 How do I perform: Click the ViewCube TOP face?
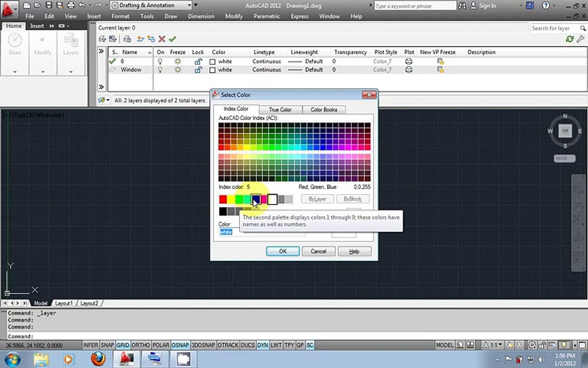(x=565, y=131)
